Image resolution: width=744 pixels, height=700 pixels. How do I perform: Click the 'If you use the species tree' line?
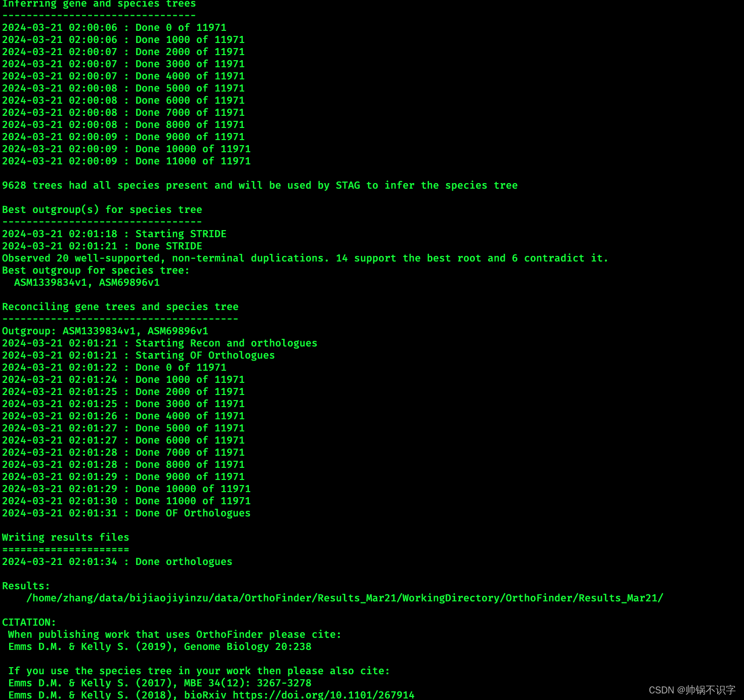tap(199, 671)
